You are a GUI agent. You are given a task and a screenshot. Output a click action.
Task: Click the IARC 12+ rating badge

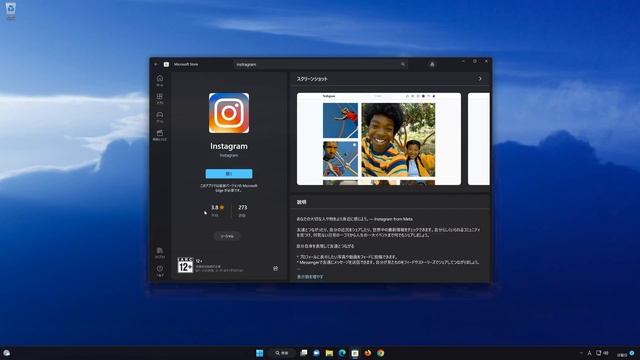click(185, 265)
